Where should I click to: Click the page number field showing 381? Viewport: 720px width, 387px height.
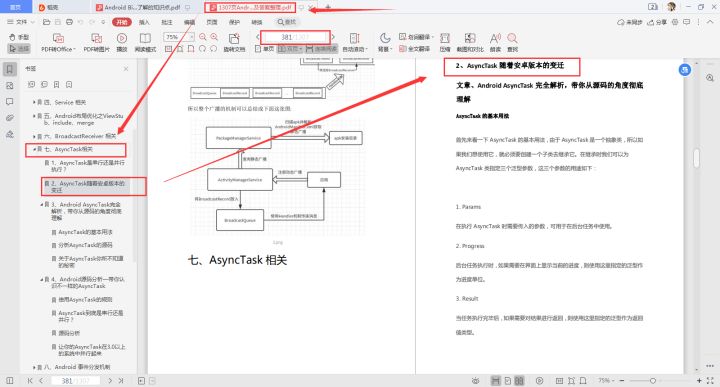click(295, 37)
